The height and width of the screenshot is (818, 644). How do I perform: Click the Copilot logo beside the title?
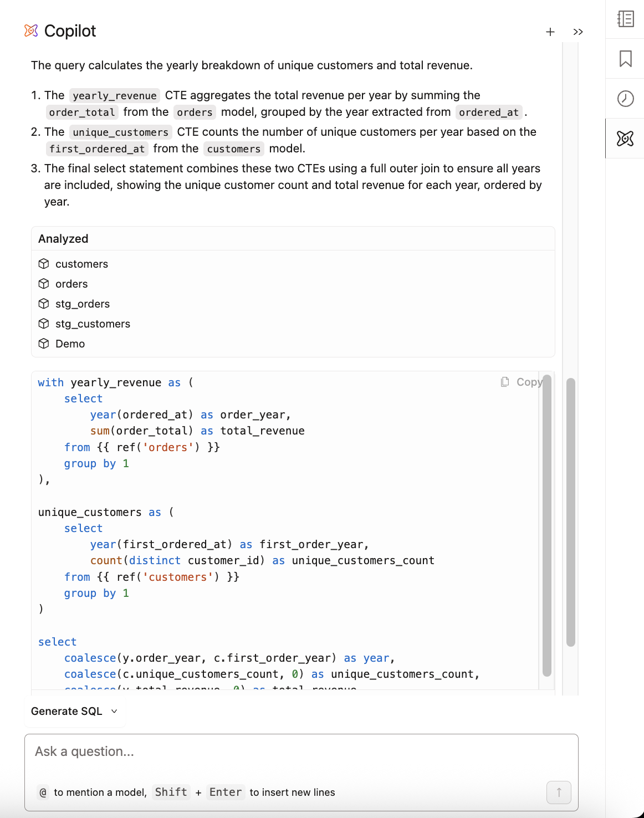(x=31, y=31)
